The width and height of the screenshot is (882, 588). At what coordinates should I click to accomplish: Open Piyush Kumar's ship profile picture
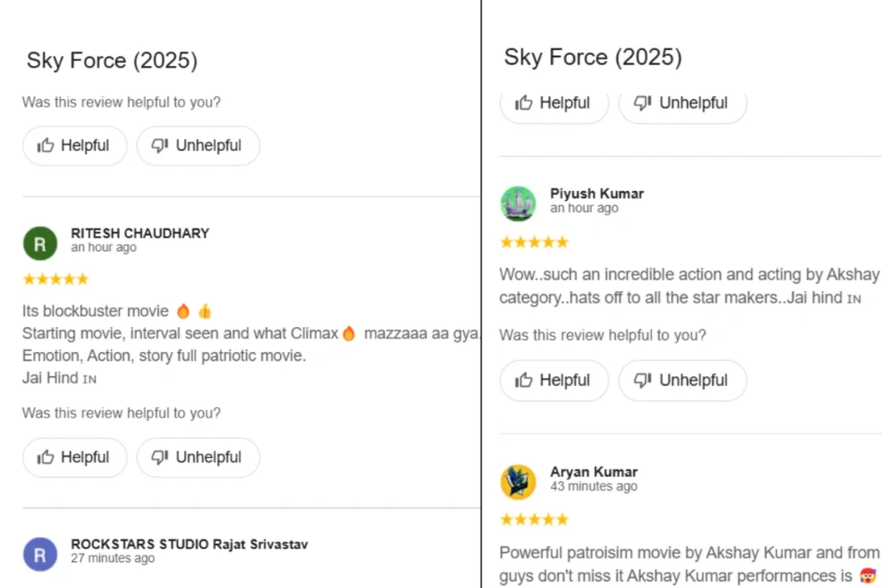click(x=518, y=203)
